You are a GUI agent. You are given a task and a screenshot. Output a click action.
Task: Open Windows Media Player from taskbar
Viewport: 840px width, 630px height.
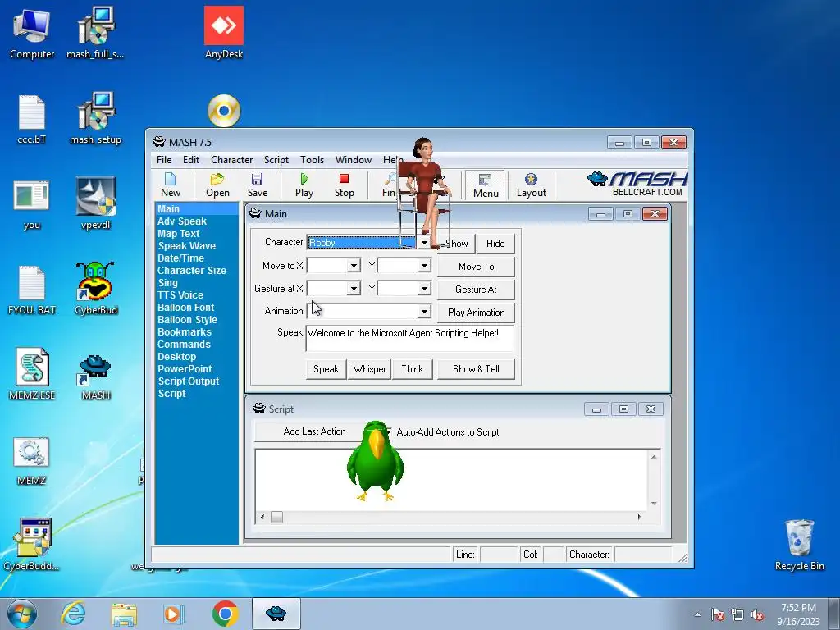click(172, 614)
